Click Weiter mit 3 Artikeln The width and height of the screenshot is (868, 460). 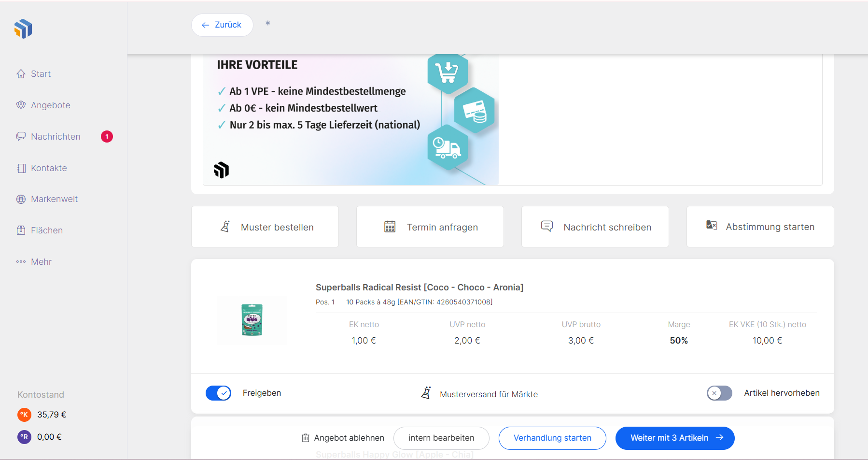coord(675,438)
